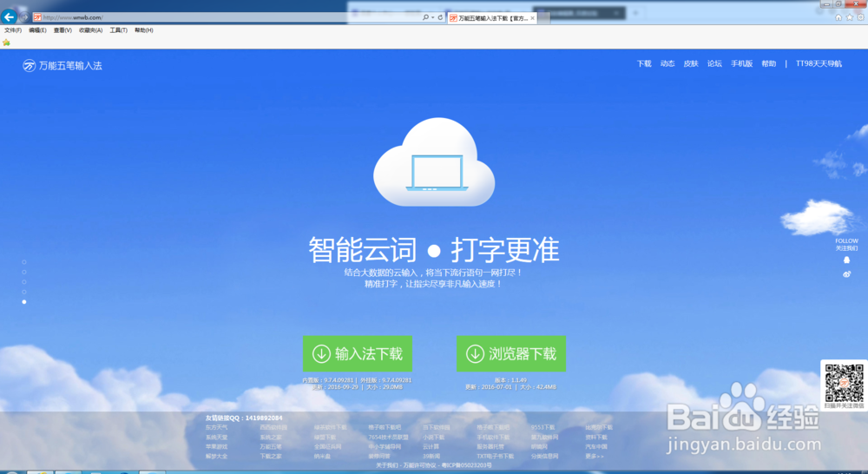
Task: Click the QQ penguin follow icon
Action: tap(846, 260)
